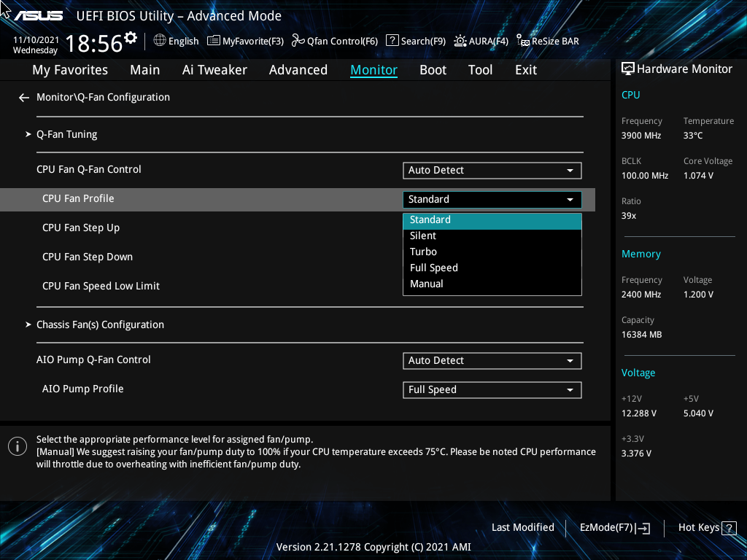Click Monitor\Q-Fan Configuration breadcrumb

(103, 97)
